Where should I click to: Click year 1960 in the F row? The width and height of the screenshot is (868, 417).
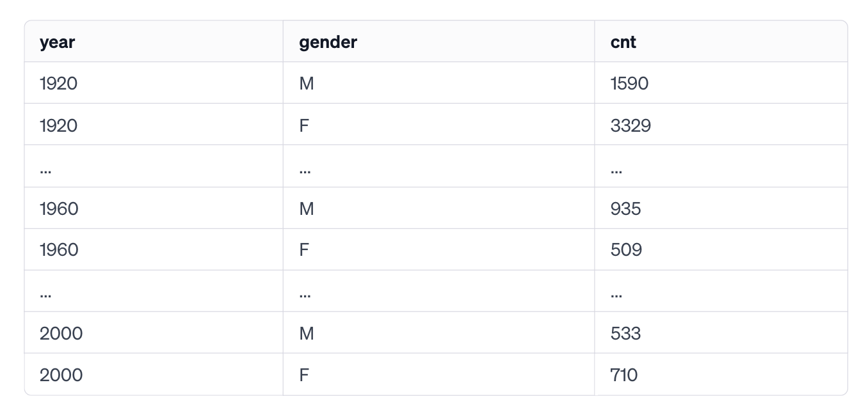[59, 249]
